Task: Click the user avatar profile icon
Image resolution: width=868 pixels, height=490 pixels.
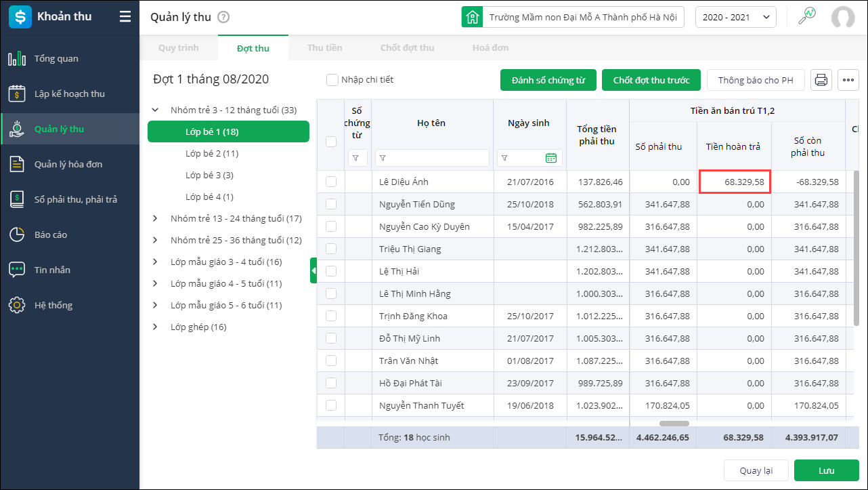Action: (x=842, y=18)
